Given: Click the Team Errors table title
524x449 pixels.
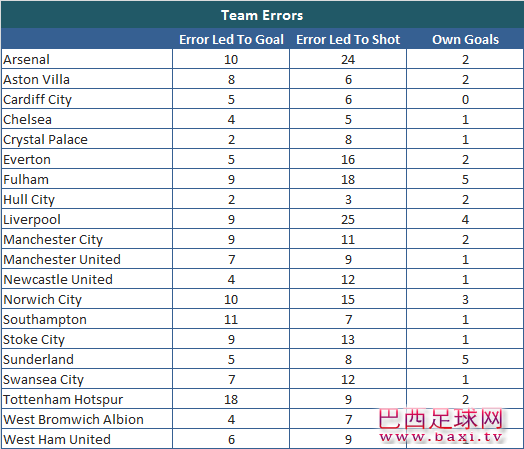Looking at the screenshot, I should 262,15.
